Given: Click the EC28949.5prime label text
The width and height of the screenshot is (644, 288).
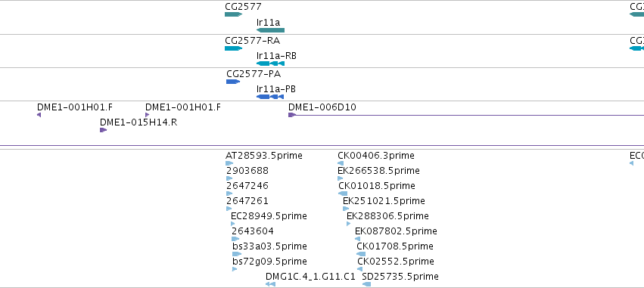Looking at the screenshot, I should coord(269,215).
